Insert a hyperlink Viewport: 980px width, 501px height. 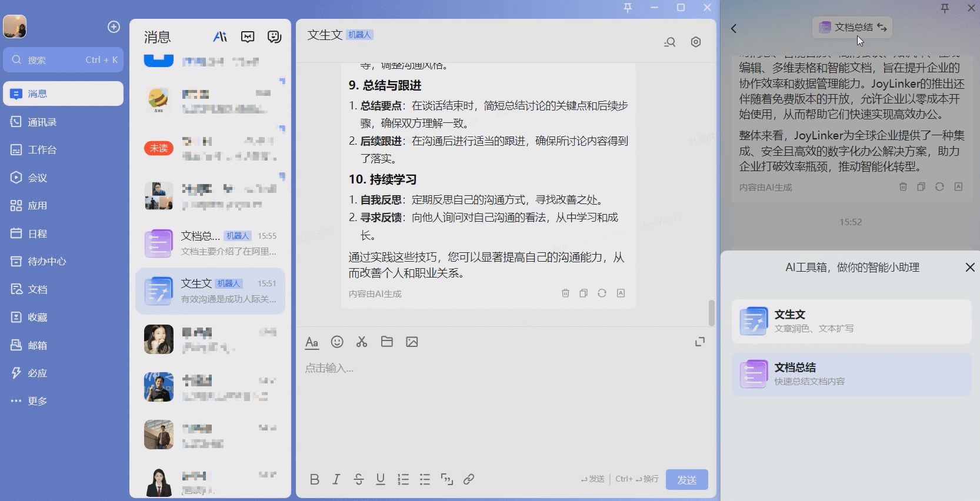[x=469, y=479]
